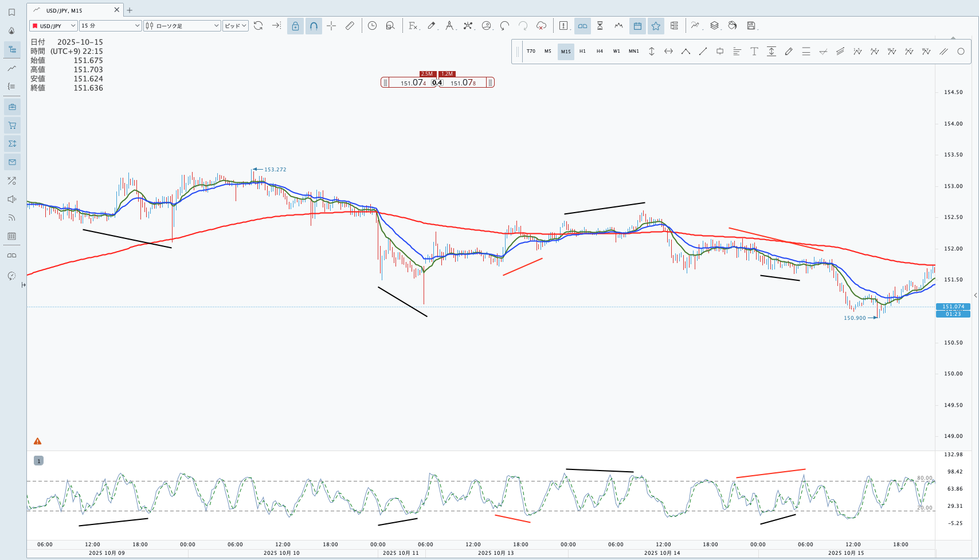Open the paint bucket color theme icon
Screen dimensions: 979x560
click(x=733, y=26)
